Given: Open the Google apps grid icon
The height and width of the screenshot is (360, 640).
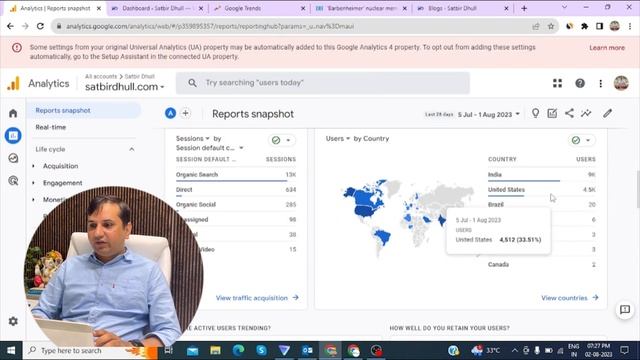Looking at the screenshot, I should [558, 83].
